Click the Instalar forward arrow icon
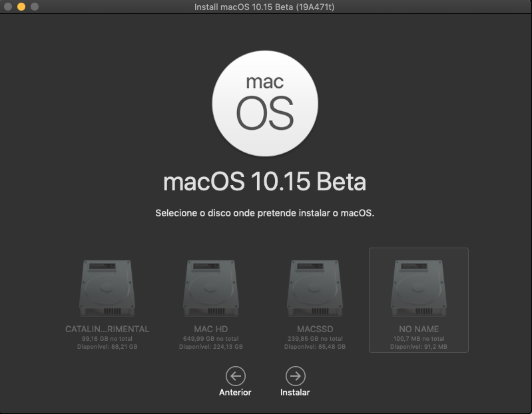The height and width of the screenshot is (414, 532). pos(295,376)
